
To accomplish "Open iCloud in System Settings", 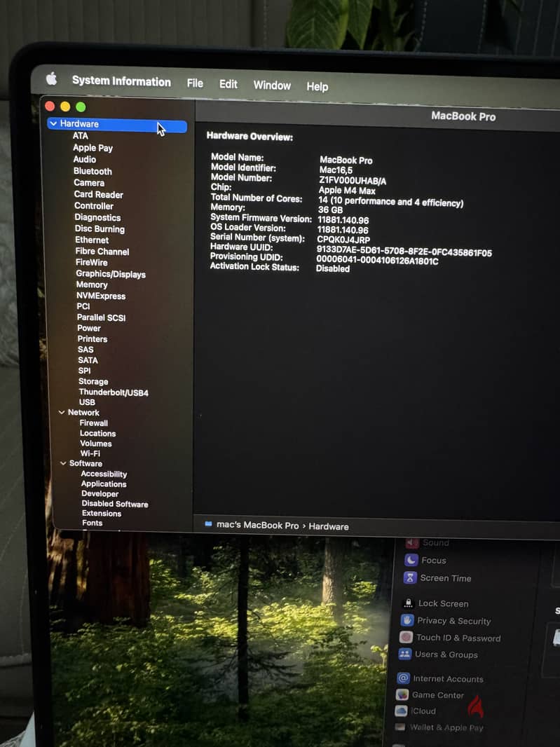I will [416, 711].
